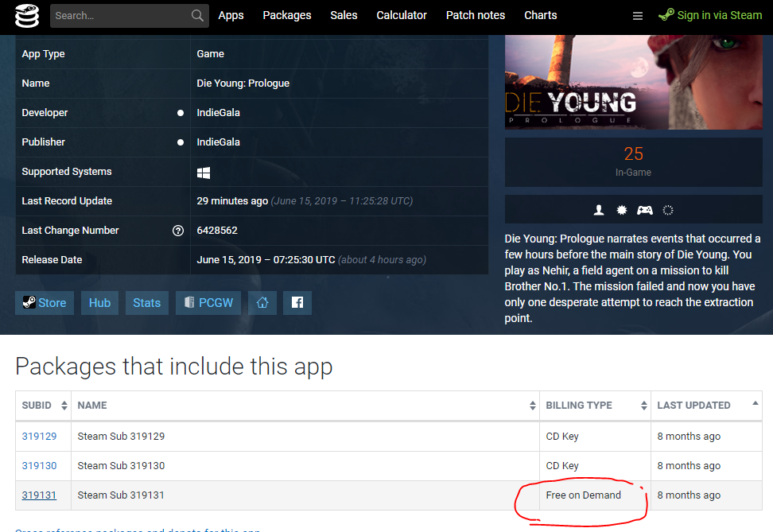Click the '29 minutes ago' update value

(232, 201)
